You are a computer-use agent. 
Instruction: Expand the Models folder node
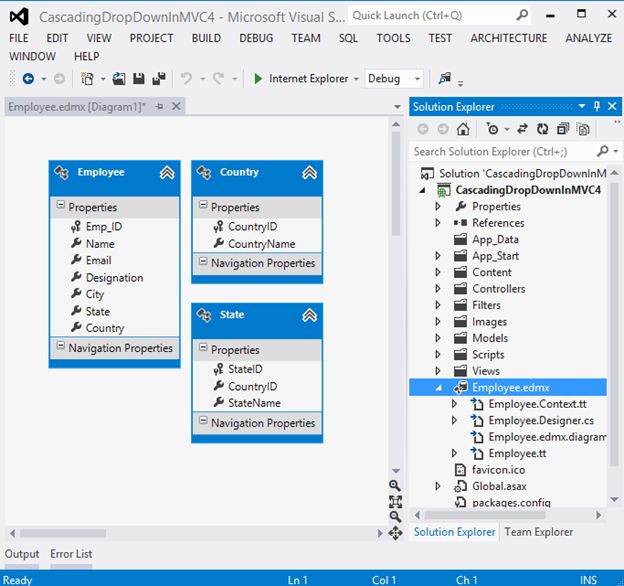click(x=438, y=338)
